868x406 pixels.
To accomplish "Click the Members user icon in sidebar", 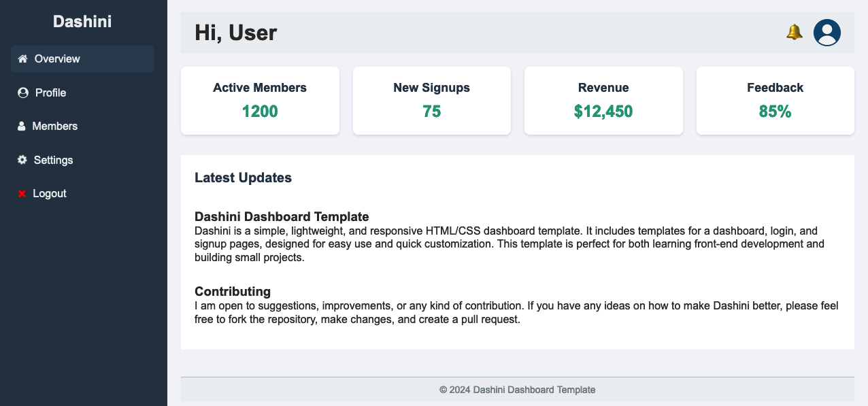I will [22, 126].
